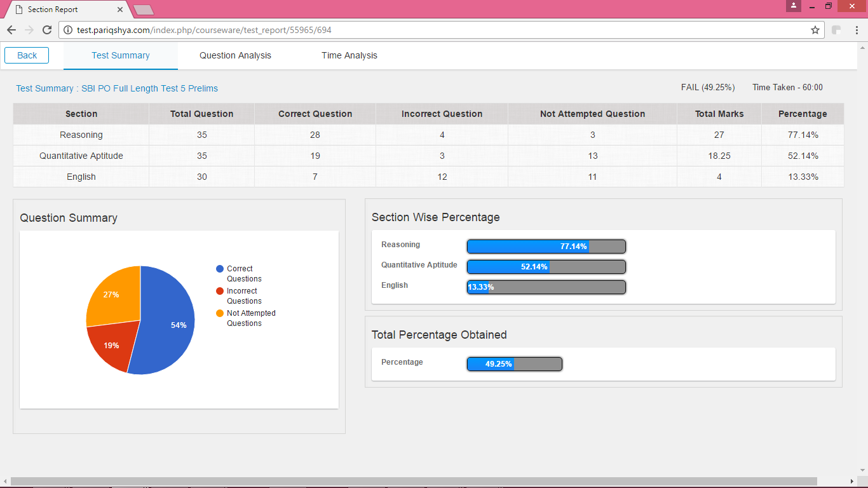
Task: Click the Back button
Action: click(27, 55)
